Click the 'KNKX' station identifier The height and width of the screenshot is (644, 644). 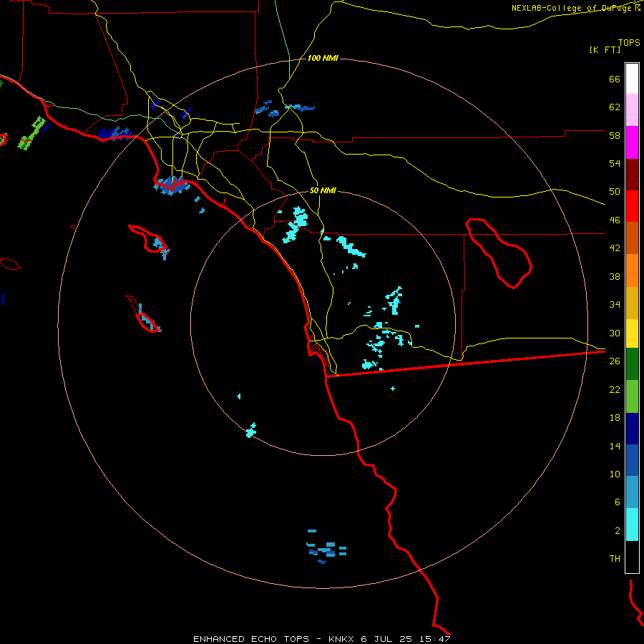(x=342, y=639)
